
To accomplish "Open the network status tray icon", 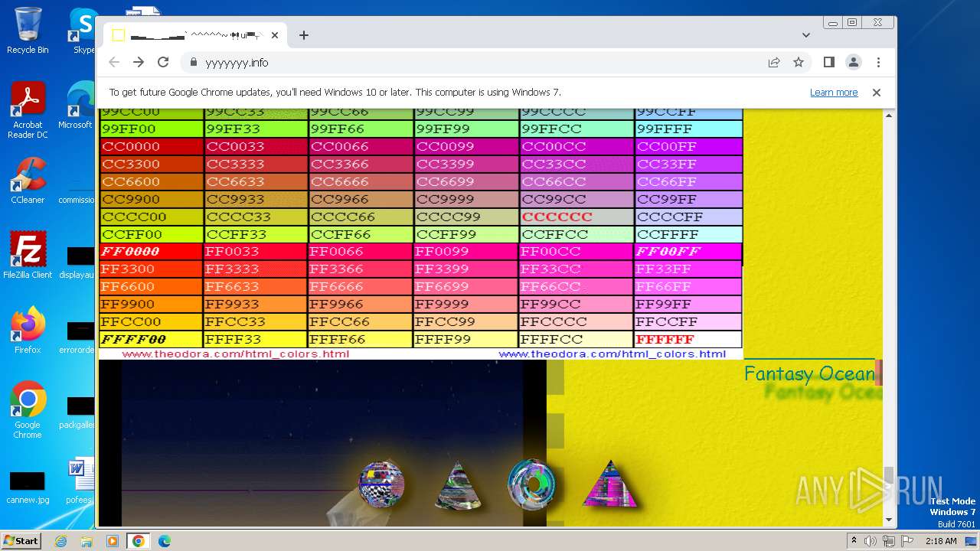I will (888, 541).
